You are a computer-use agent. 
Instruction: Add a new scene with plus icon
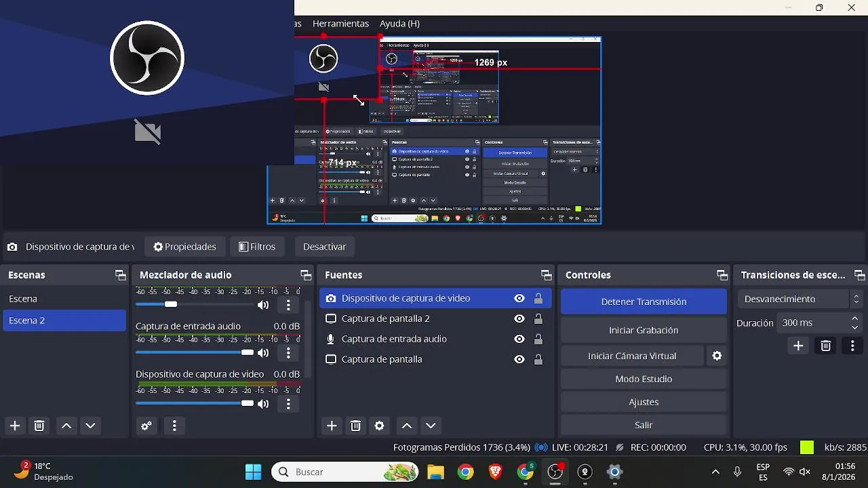[x=15, y=426]
